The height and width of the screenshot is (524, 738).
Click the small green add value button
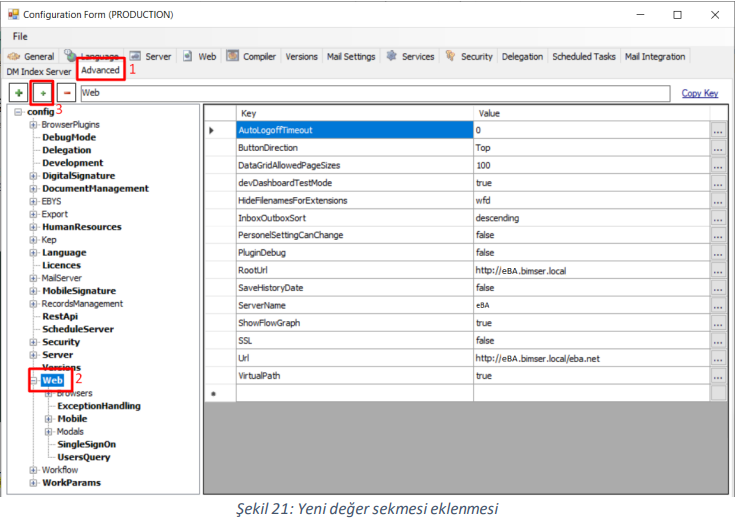coord(42,93)
